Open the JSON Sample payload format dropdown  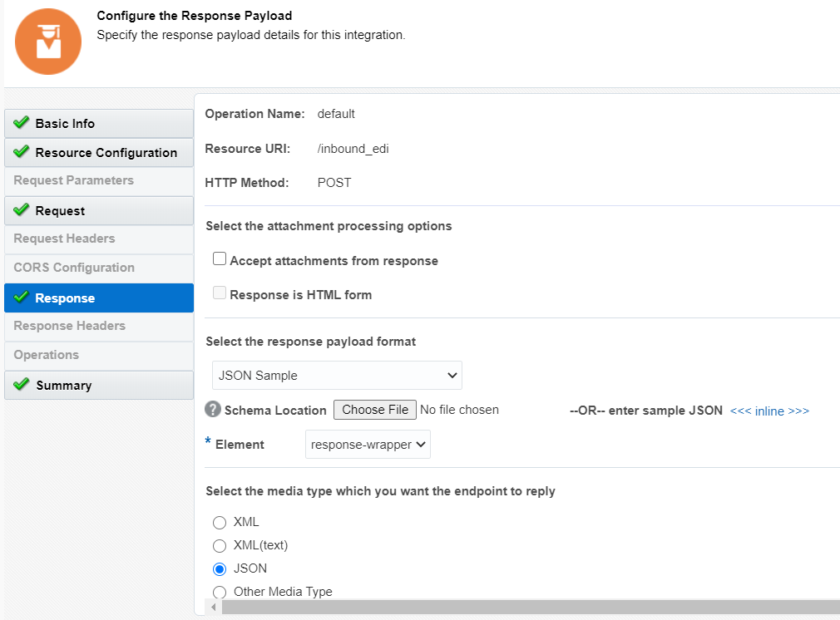pyautogui.click(x=337, y=376)
